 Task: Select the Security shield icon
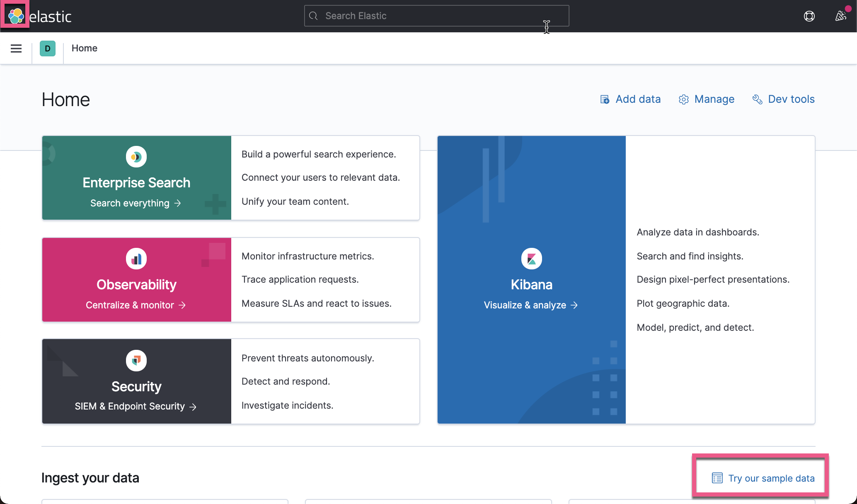coord(136,360)
